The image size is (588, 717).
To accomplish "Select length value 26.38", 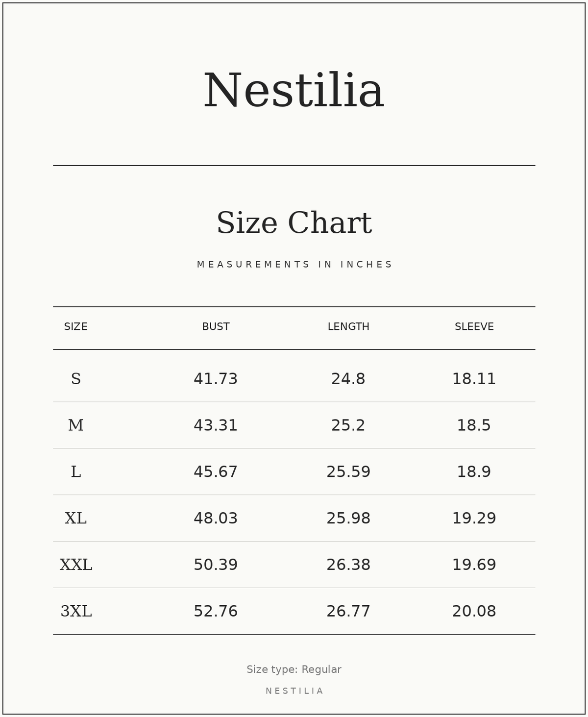I will point(348,565).
